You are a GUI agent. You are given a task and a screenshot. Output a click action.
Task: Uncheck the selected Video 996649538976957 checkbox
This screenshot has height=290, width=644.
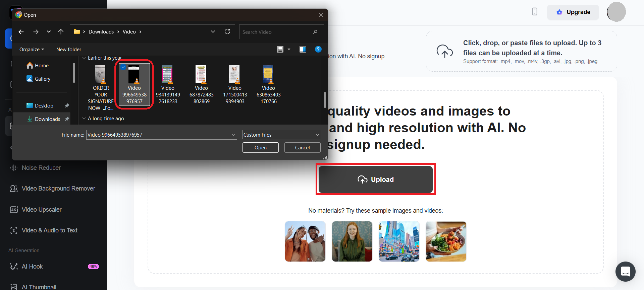coord(123,67)
